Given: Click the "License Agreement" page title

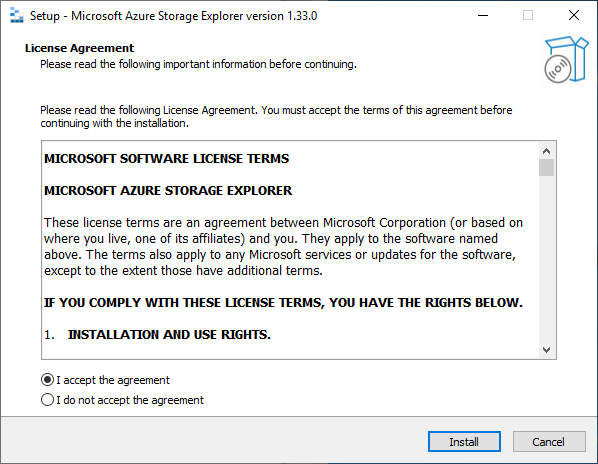Looking at the screenshot, I should click(x=79, y=48).
